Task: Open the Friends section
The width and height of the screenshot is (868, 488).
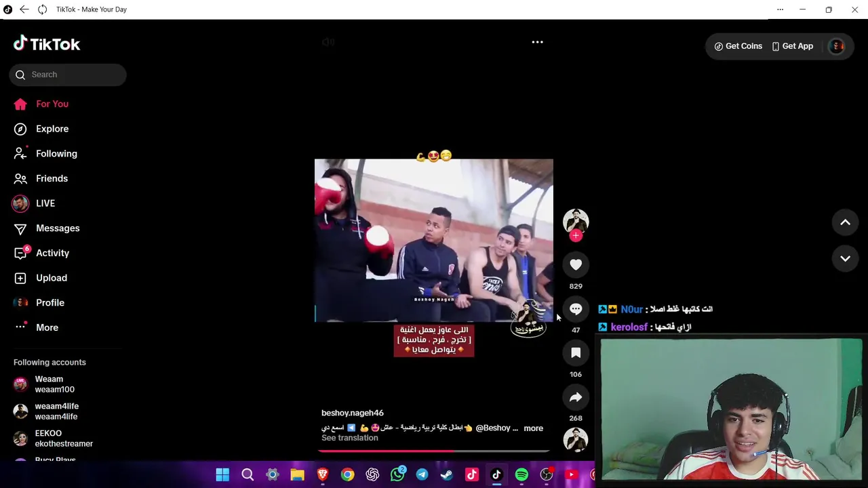Action: click(x=52, y=178)
